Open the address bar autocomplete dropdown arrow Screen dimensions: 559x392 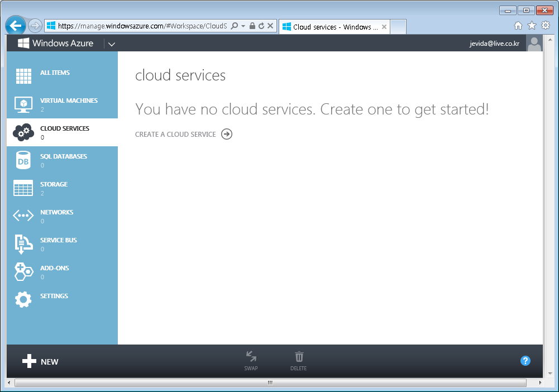click(243, 26)
